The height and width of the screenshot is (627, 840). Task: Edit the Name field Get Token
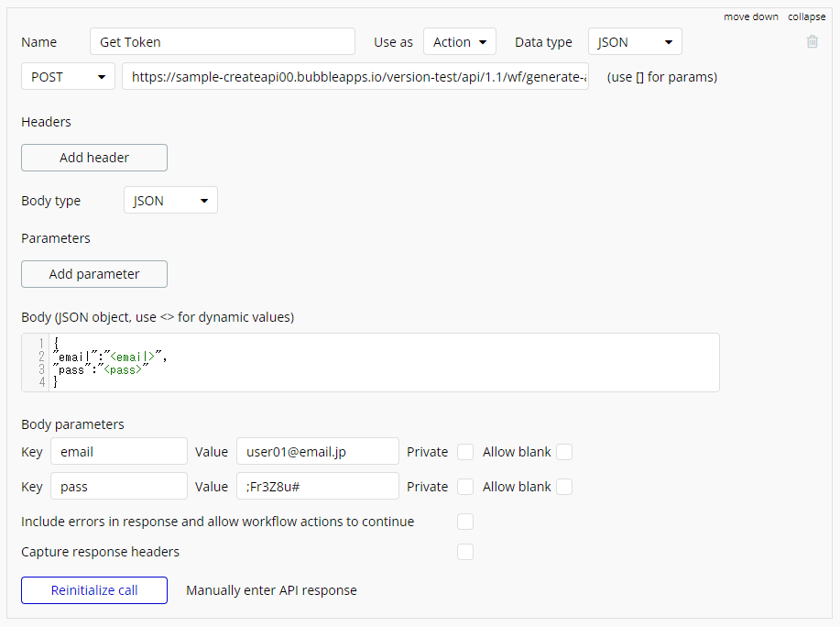tap(223, 42)
